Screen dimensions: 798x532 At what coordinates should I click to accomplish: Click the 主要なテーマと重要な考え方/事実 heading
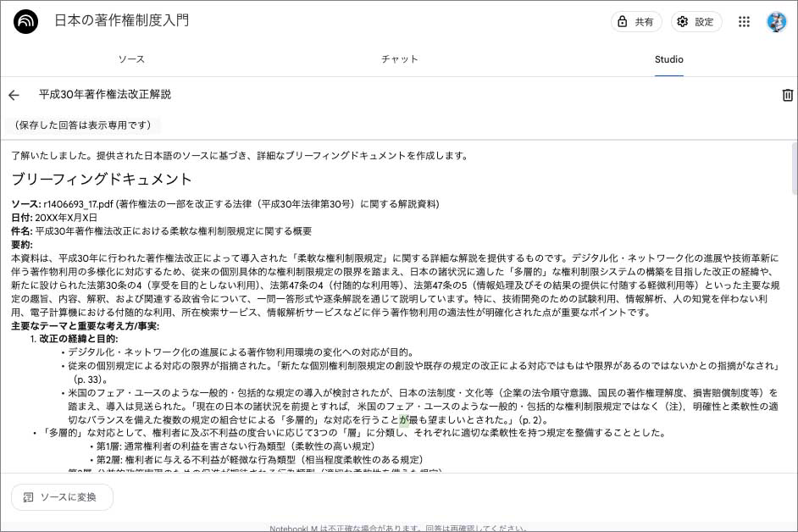click(85, 326)
